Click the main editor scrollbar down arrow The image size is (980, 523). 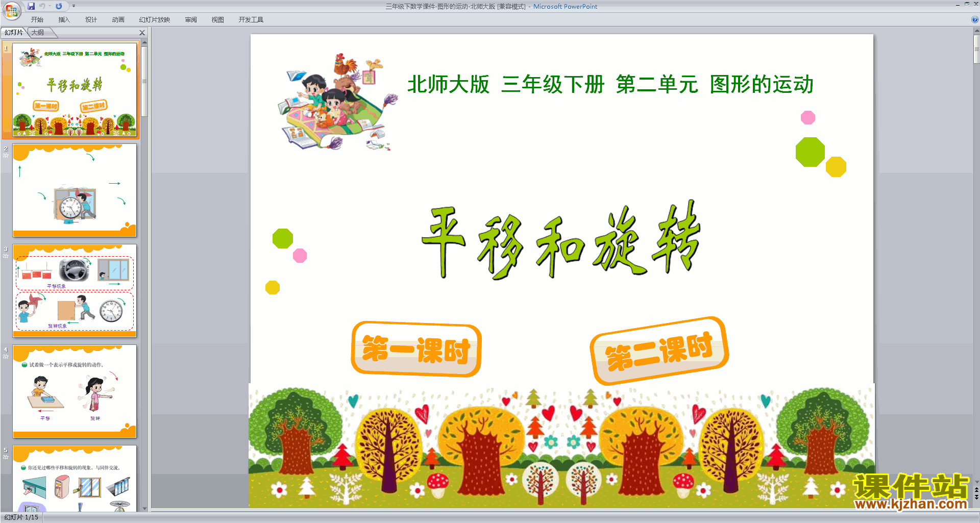click(976, 482)
